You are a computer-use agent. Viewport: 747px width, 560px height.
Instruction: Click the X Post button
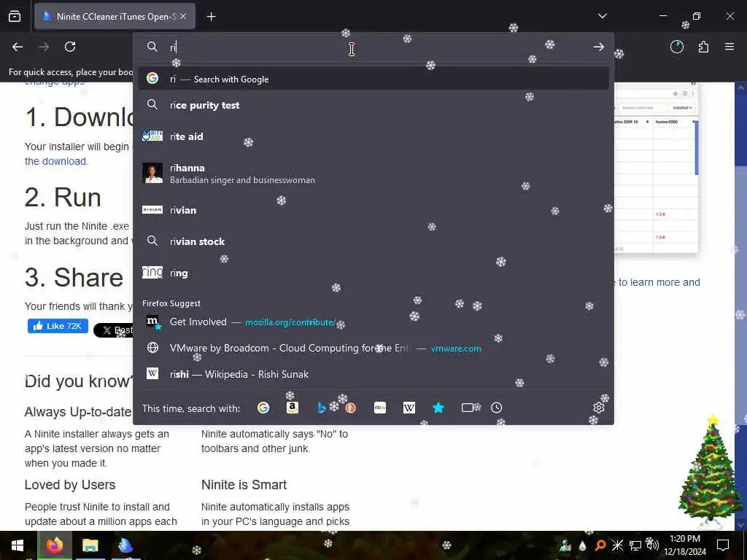[x=113, y=330]
